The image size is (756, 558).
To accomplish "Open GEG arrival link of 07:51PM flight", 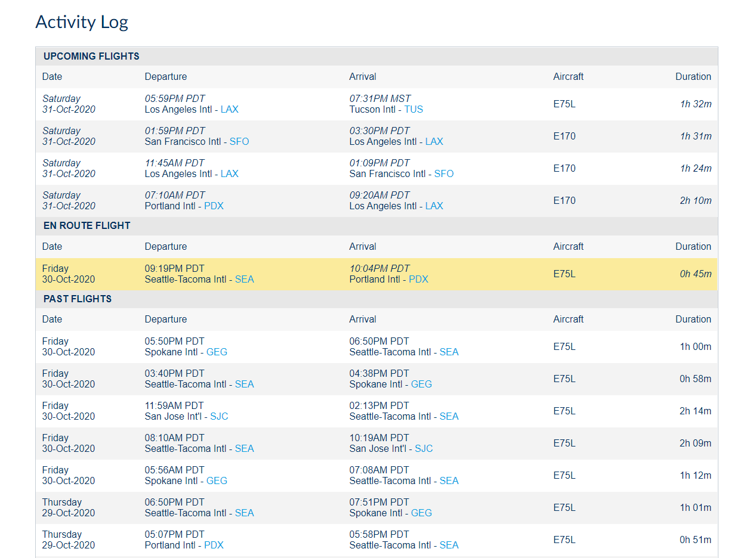I will 421,513.
